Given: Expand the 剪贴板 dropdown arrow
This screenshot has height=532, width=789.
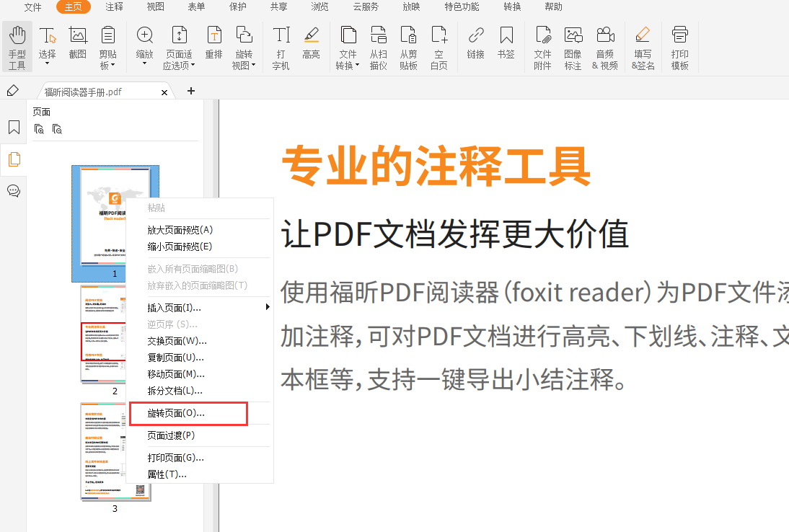Looking at the screenshot, I should (x=113, y=66).
